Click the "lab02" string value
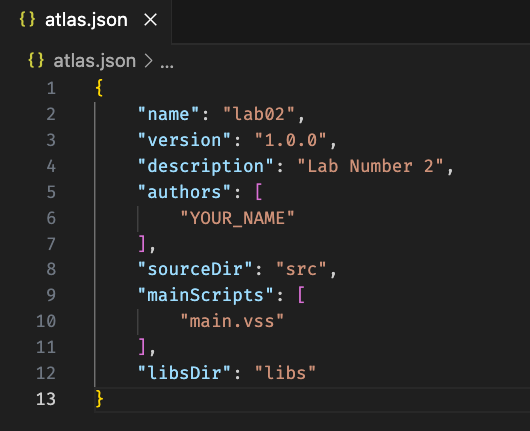 259,114
